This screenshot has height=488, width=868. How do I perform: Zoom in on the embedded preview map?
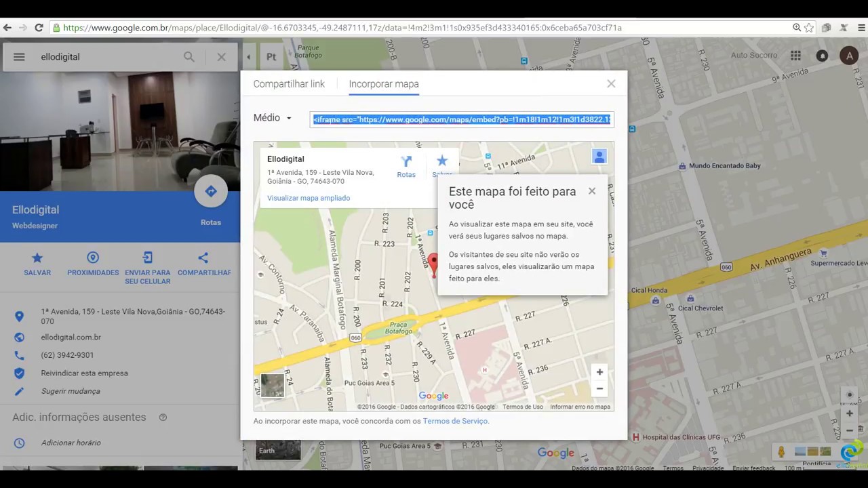coord(599,372)
